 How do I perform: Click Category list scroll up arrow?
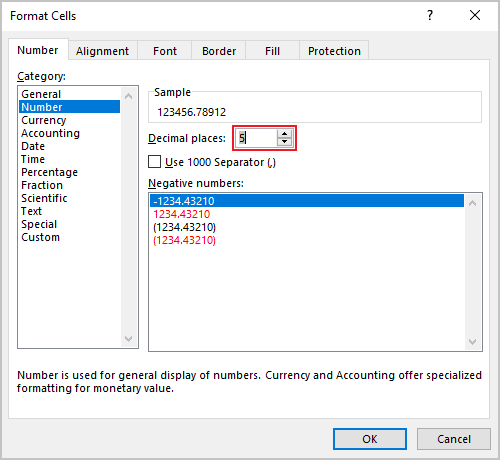[129, 96]
